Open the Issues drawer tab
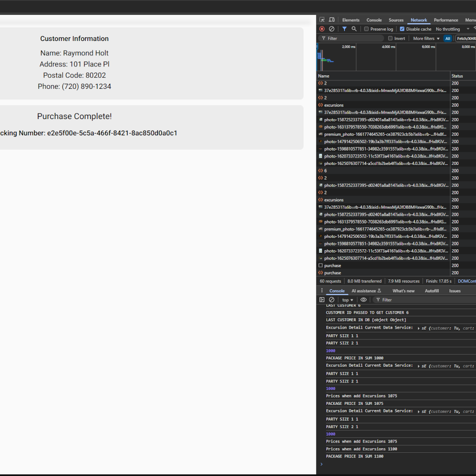This screenshot has width=476, height=476. (455, 291)
